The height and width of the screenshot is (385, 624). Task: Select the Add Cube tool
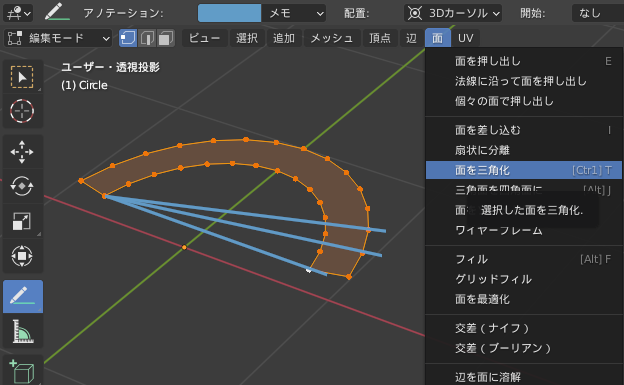point(22,370)
